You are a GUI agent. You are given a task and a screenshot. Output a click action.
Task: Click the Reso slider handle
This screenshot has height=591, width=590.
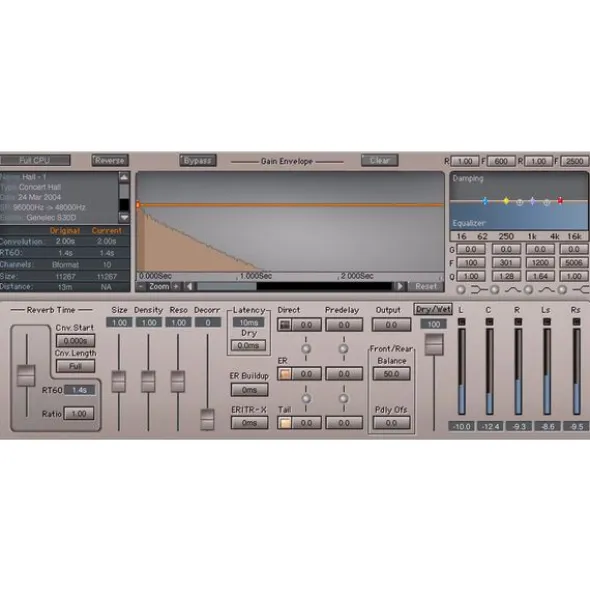click(x=178, y=381)
